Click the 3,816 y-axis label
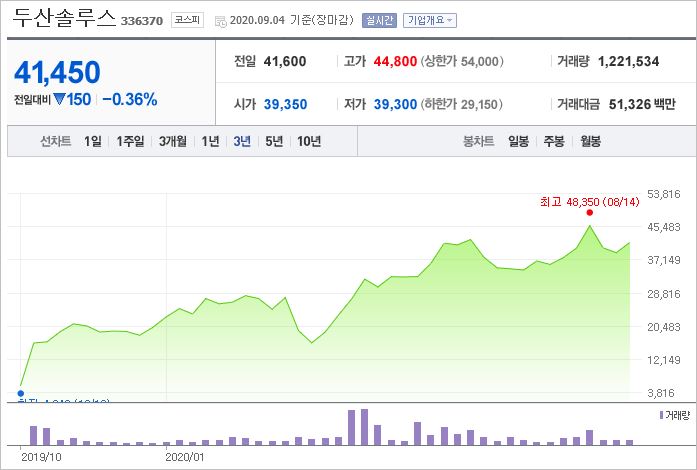 point(661,393)
